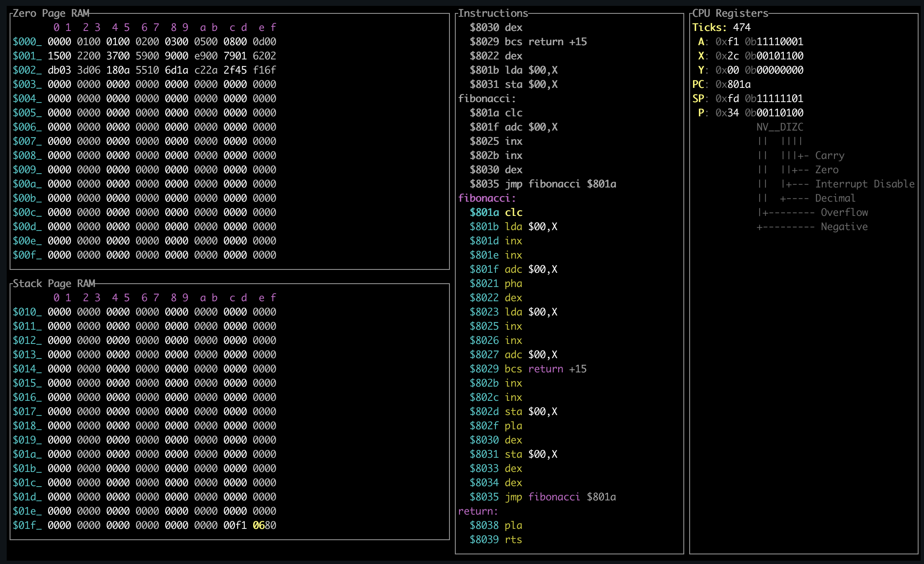Click the Carry flag legend label
The width and height of the screenshot is (924, 564).
coord(829,156)
